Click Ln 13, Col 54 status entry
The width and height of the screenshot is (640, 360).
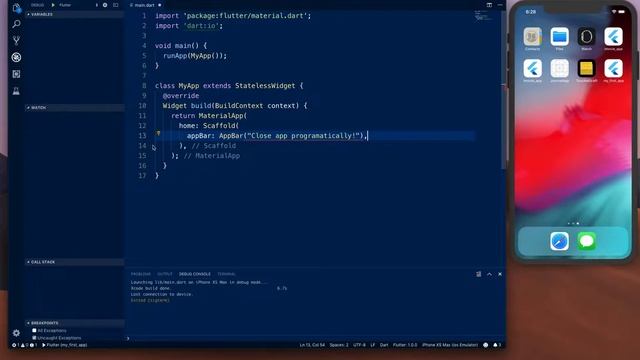[x=312, y=345]
